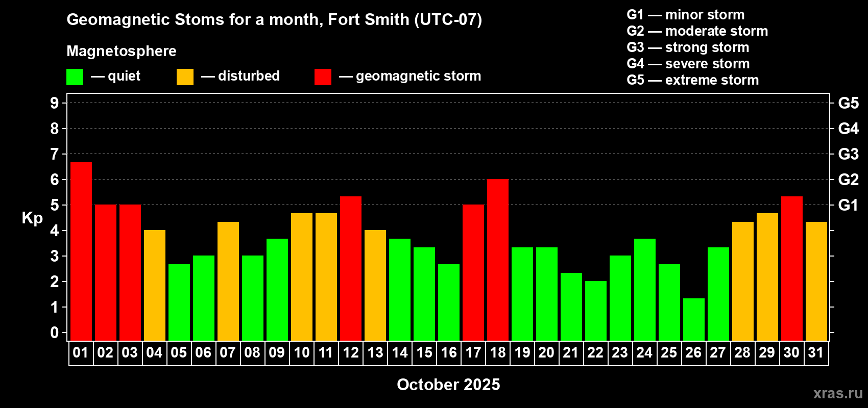Select the red bar for day 12
Screen dimensions: 868x408
click(x=351, y=268)
